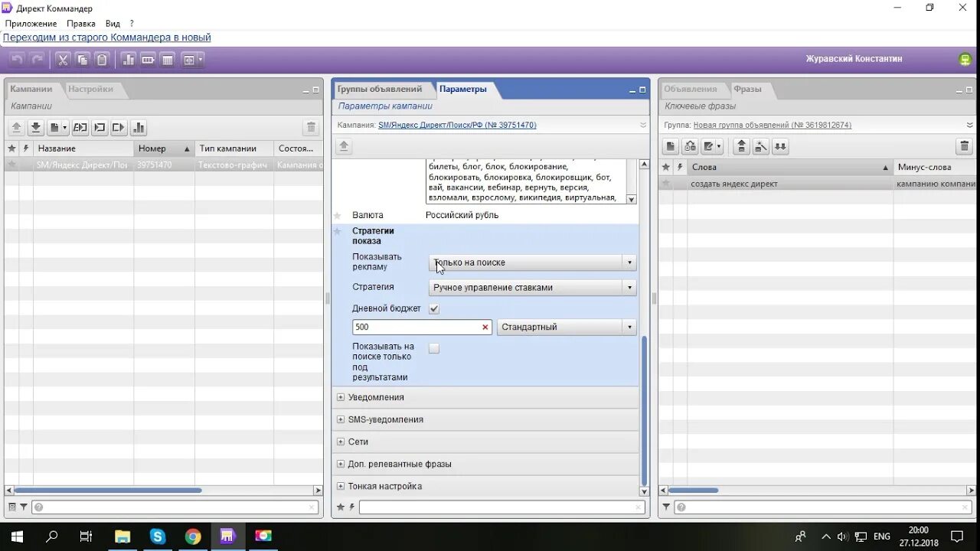Expand the SMS-уведомления section
Viewport: 980px width, 551px height.
[341, 419]
